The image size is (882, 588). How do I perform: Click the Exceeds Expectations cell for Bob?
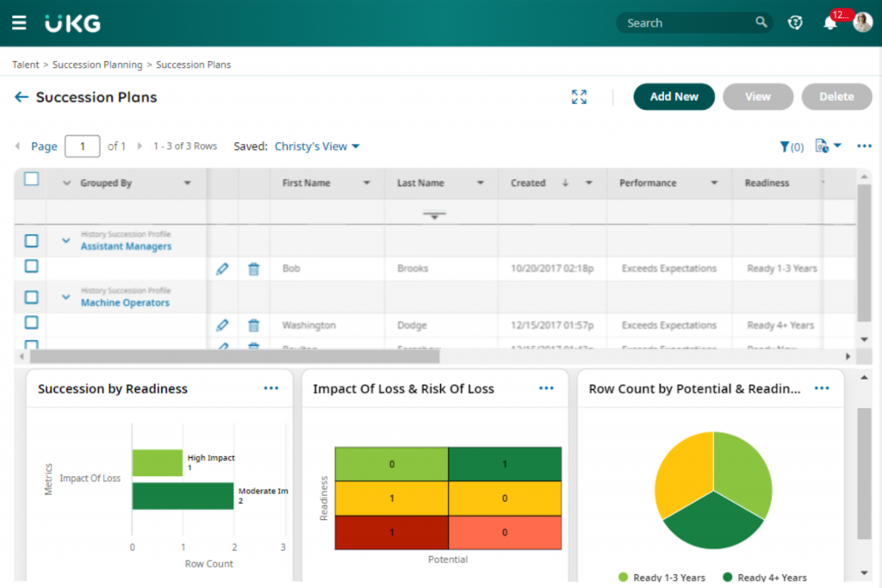tap(668, 269)
